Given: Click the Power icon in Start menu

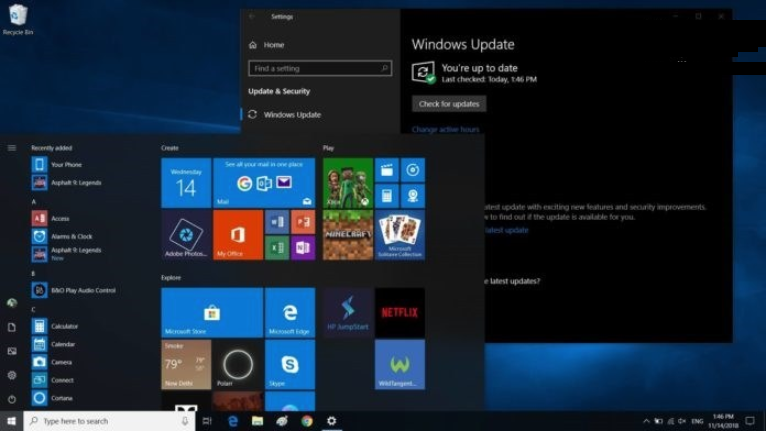Looking at the screenshot, I should [x=12, y=399].
